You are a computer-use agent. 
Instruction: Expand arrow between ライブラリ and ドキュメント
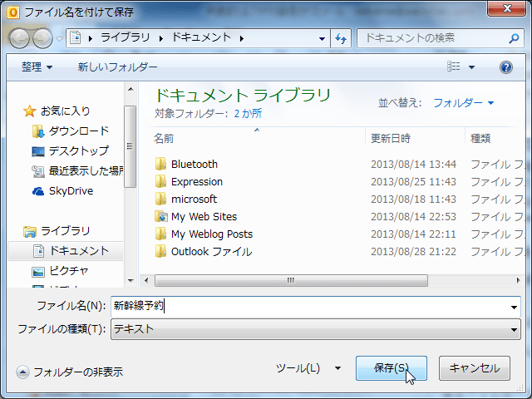click(x=160, y=38)
